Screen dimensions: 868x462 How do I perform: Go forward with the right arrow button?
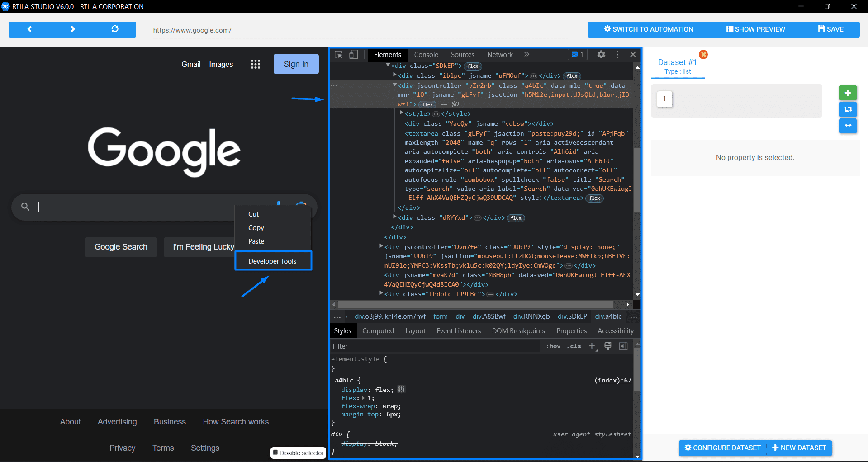click(x=73, y=29)
